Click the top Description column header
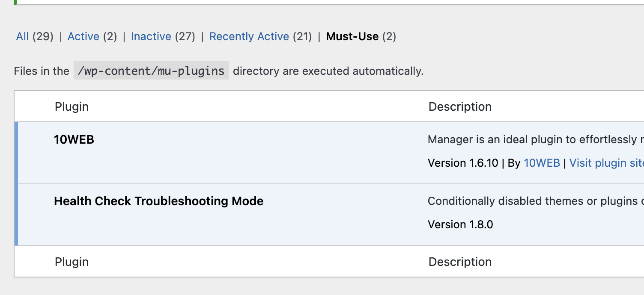Image resolution: width=644 pixels, height=295 pixels. [460, 106]
